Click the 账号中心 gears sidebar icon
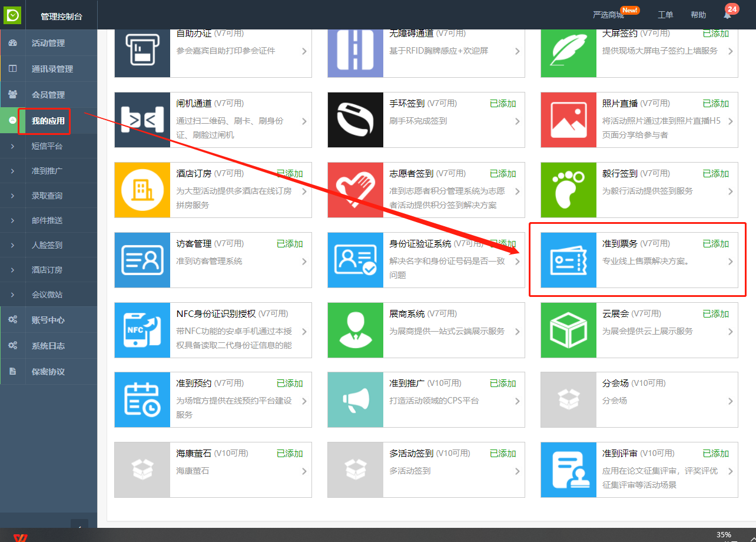Screen dimensions: 756x542 tap(12, 320)
